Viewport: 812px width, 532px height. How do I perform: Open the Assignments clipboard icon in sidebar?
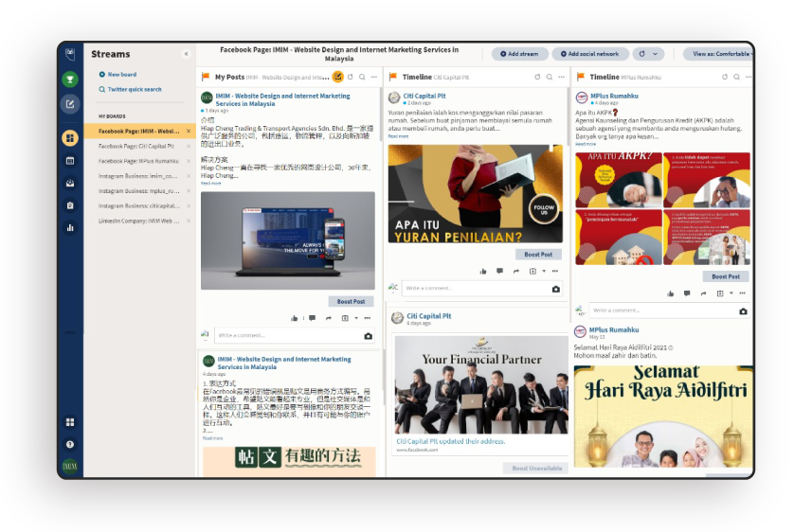70,205
